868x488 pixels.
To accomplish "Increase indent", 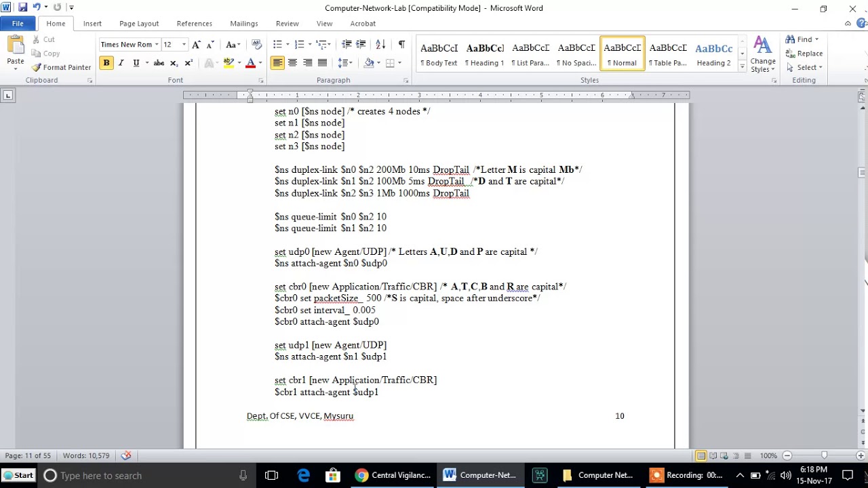I will click(361, 45).
